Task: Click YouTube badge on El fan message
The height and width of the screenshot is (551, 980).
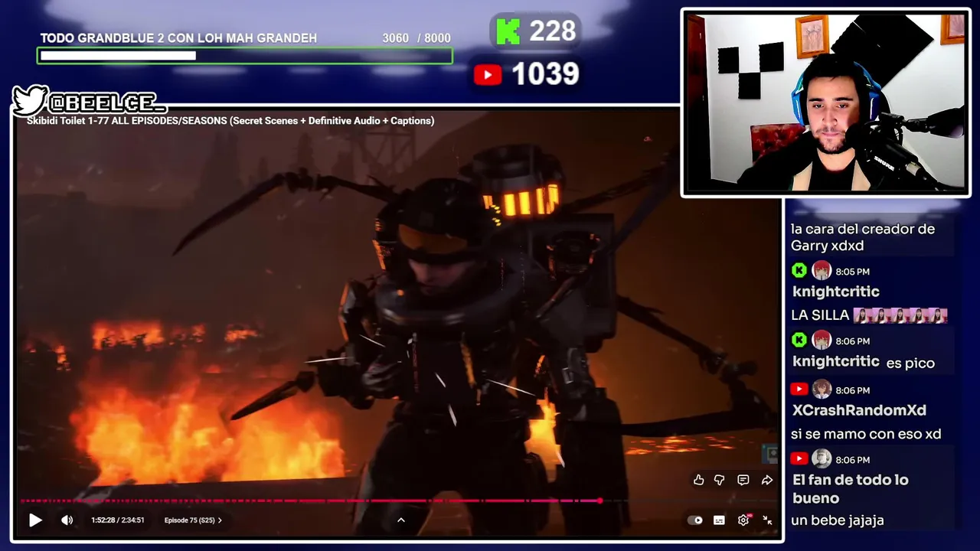Action: pyautogui.click(x=799, y=459)
